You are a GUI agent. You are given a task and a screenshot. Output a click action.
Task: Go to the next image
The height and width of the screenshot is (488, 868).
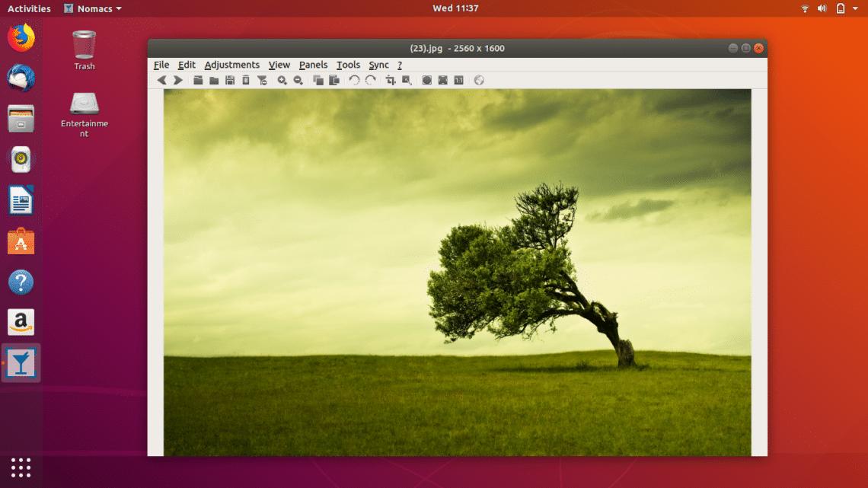coord(178,79)
